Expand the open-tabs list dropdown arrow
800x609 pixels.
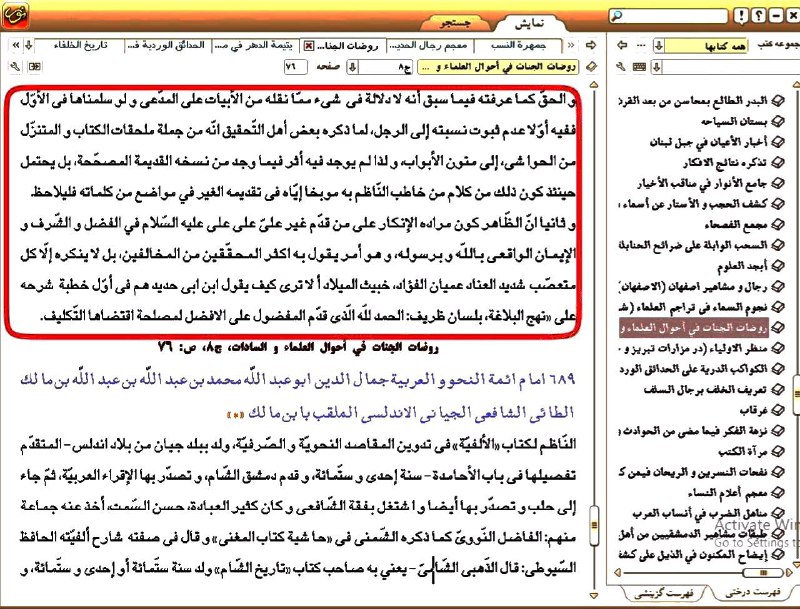pos(29,45)
